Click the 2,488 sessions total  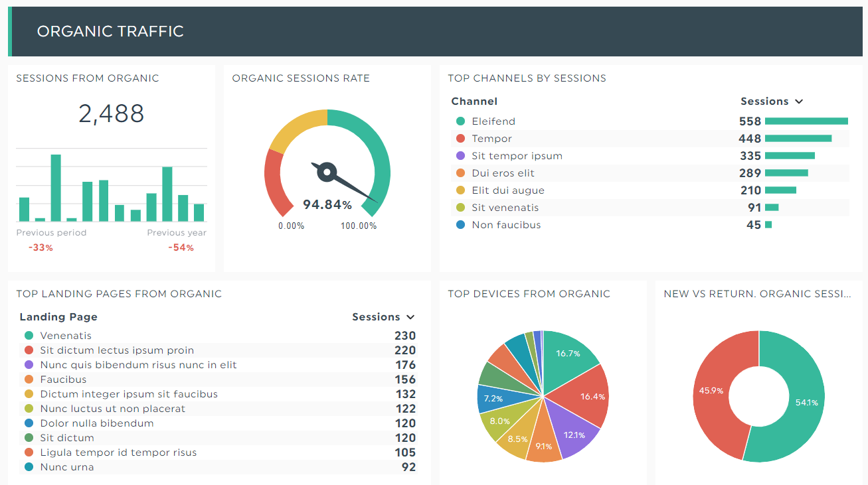point(112,114)
